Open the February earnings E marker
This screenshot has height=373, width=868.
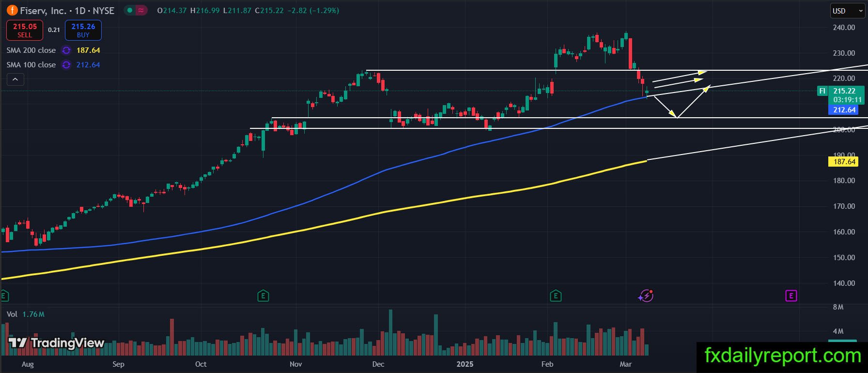coord(556,295)
